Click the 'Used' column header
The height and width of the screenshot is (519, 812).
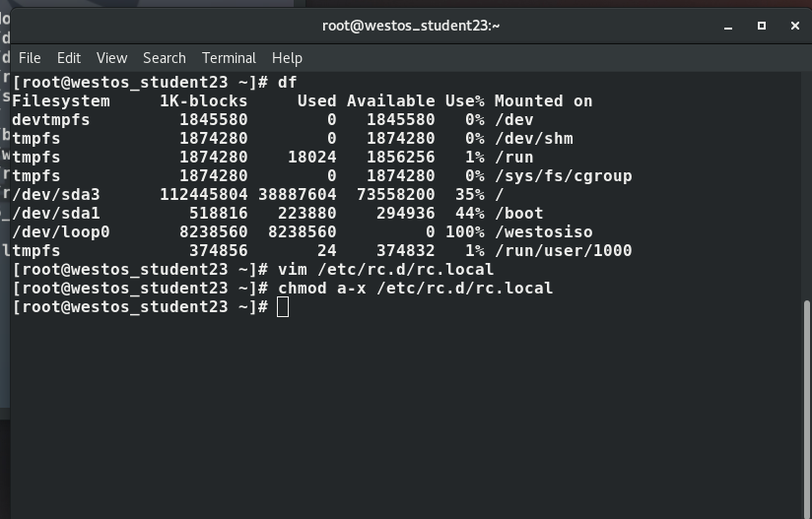point(317,100)
